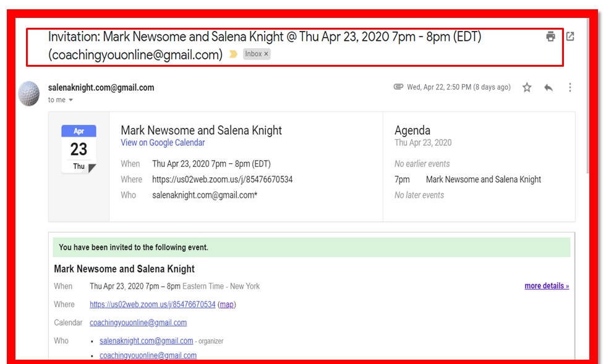Remove the Inbox label from email
606x364 pixels.
point(267,54)
